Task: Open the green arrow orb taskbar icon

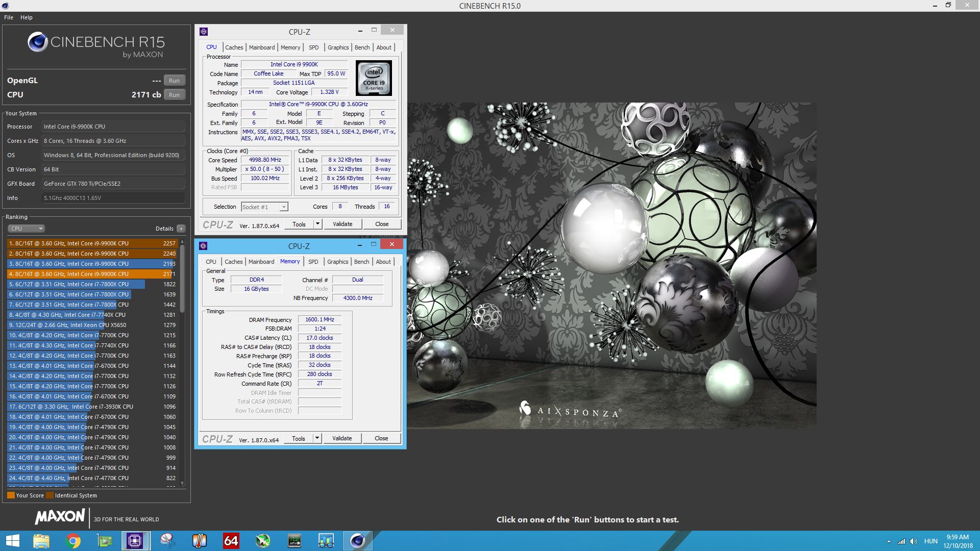Action: (262, 541)
